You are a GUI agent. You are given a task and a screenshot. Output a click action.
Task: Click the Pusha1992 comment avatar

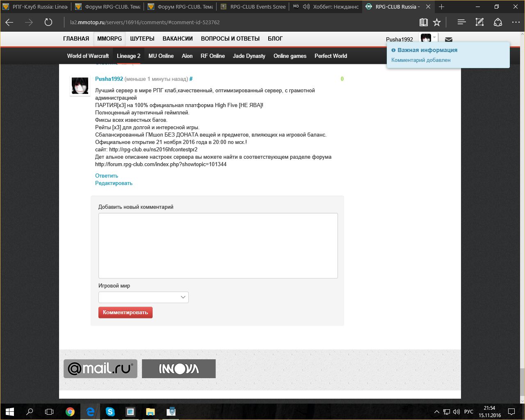point(80,86)
